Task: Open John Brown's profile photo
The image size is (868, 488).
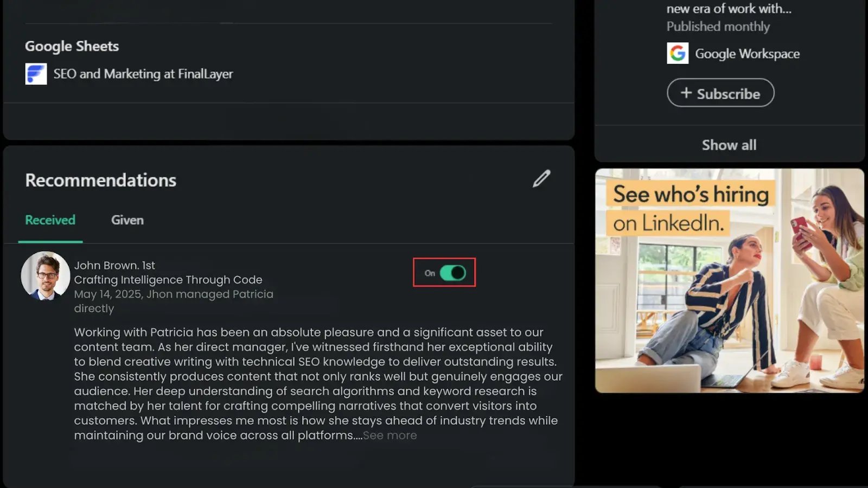Action: pyautogui.click(x=46, y=275)
